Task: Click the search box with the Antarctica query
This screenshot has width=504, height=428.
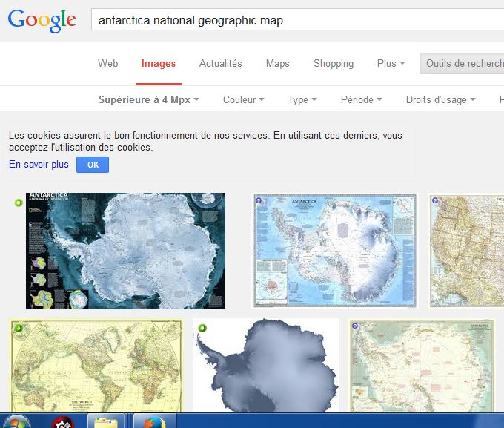Action: click(x=298, y=20)
